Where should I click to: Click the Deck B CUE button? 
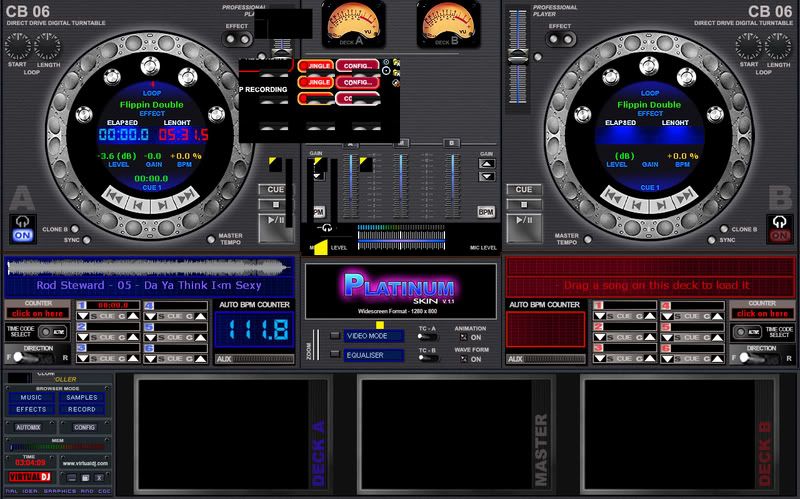(523, 190)
